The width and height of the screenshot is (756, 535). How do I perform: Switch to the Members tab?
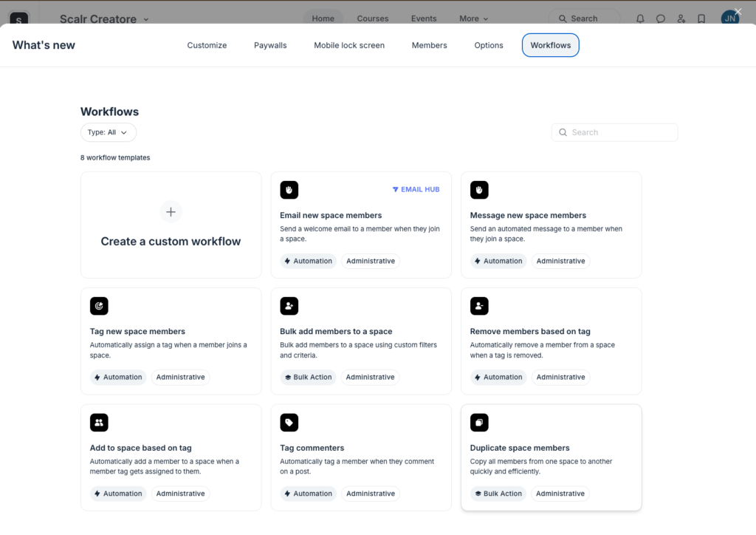click(429, 45)
